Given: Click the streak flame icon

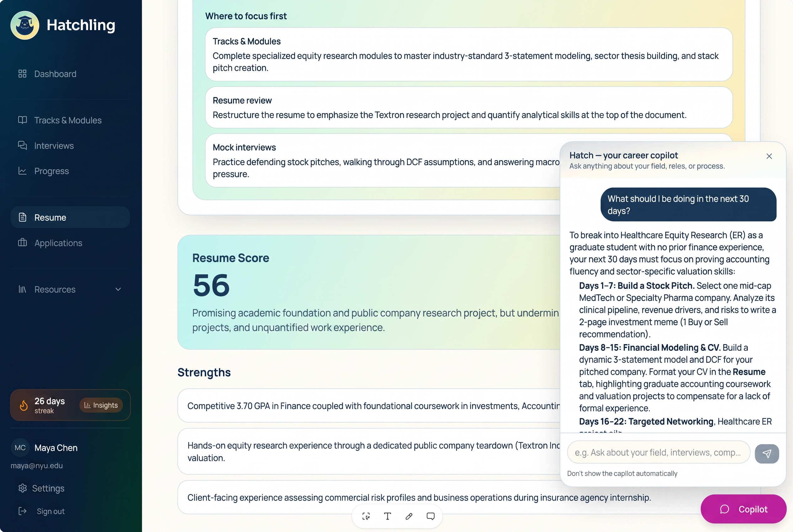Looking at the screenshot, I should (24, 405).
